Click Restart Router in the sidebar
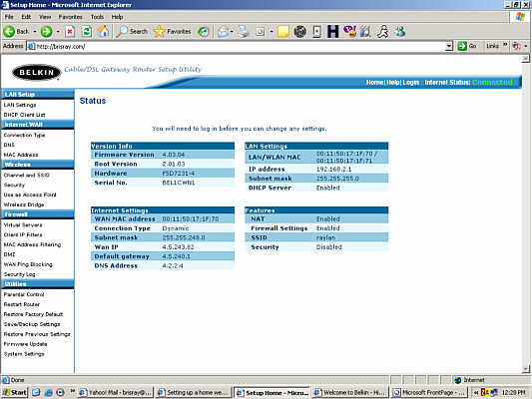This screenshot has height=399, width=532. point(22,304)
